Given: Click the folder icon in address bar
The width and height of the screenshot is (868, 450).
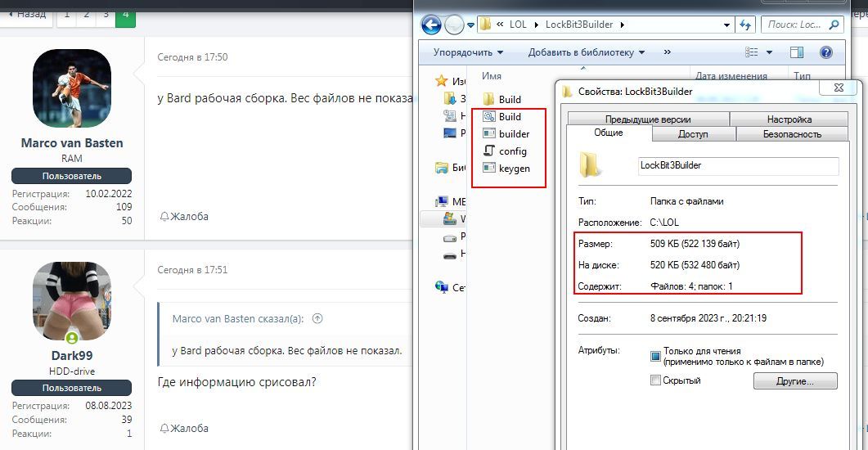Looking at the screenshot, I should coord(485,25).
